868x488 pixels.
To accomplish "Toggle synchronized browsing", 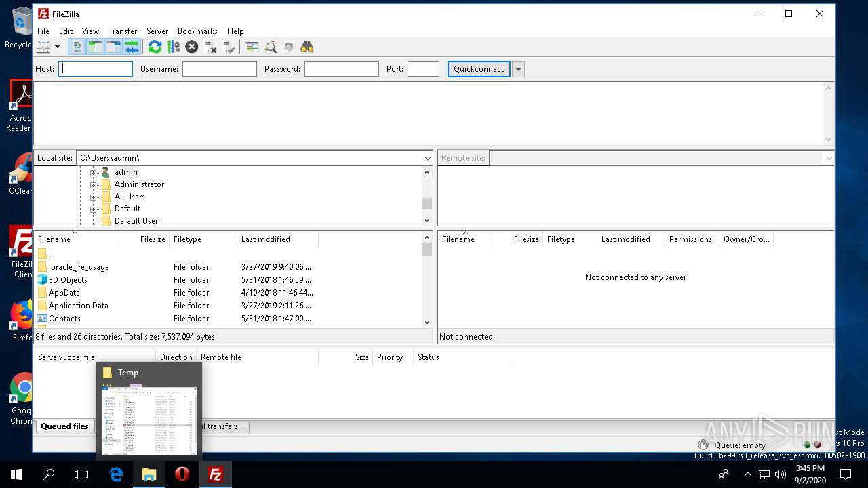I will (x=289, y=47).
